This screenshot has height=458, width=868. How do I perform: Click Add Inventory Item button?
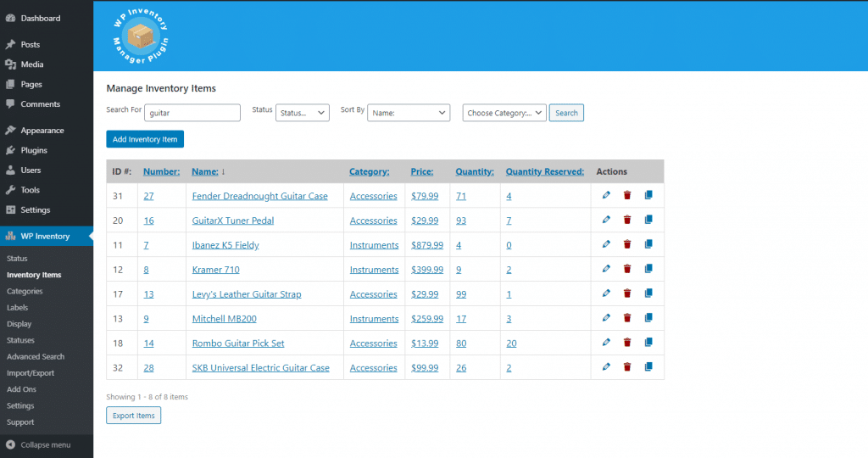pyautogui.click(x=145, y=139)
